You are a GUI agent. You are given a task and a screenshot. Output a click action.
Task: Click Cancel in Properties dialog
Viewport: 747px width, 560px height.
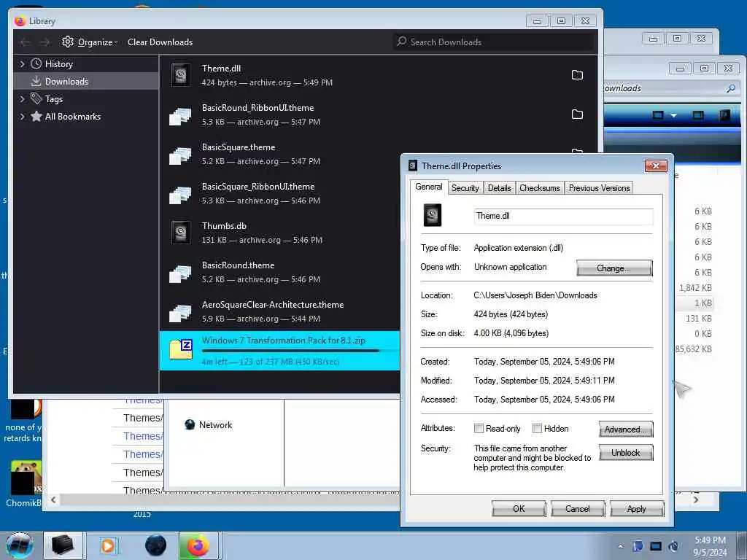click(578, 508)
